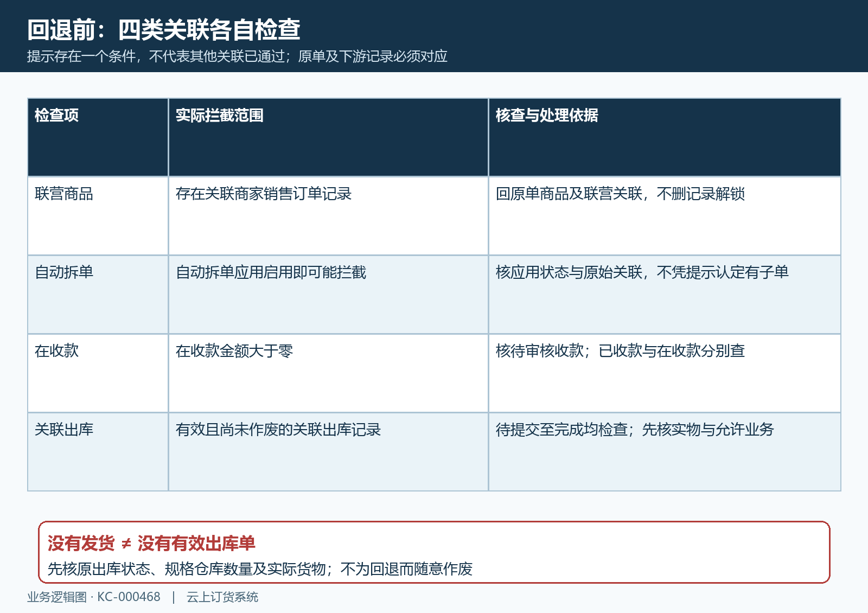Click the cell 自动拆单应用启用即可能拦截
This screenshot has width=868, height=613.
tap(328, 295)
